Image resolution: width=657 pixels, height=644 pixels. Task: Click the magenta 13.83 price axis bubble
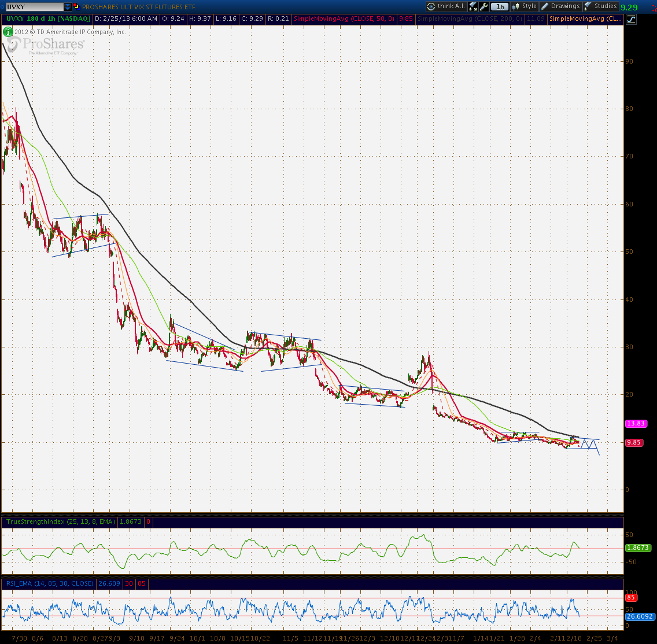(636, 423)
